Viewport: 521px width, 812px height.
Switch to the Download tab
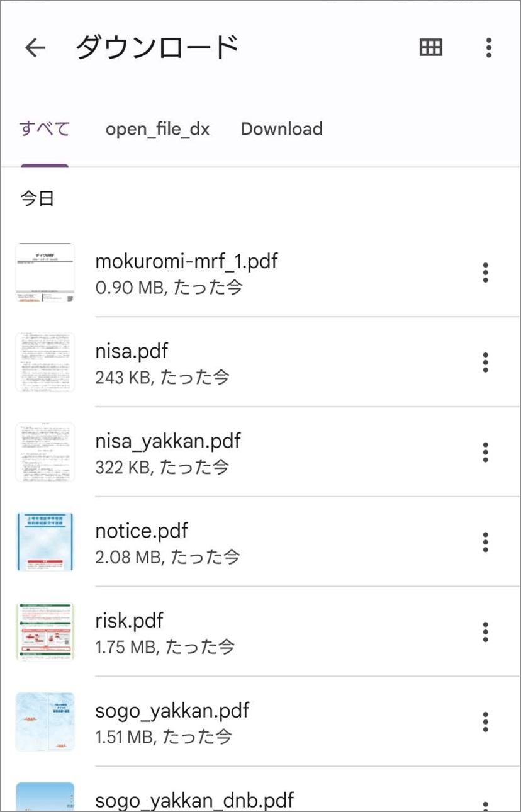click(282, 129)
